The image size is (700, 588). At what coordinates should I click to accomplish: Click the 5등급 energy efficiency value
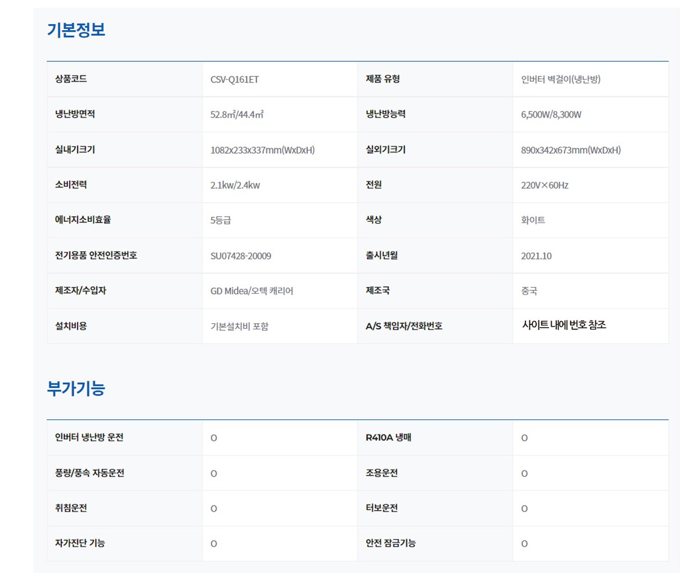click(x=220, y=220)
